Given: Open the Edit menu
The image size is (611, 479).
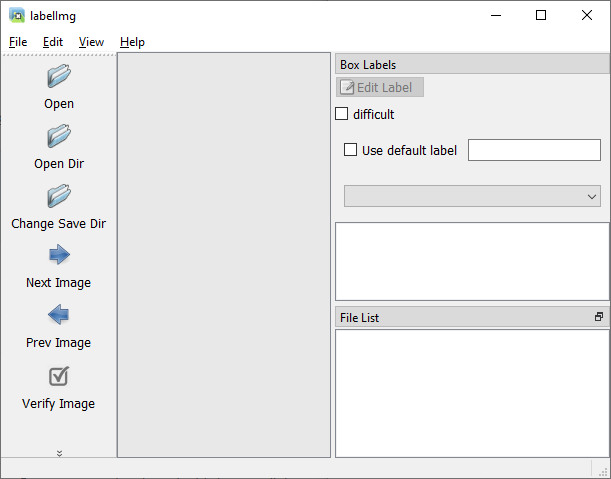Looking at the screenshot, I should 53,42.
